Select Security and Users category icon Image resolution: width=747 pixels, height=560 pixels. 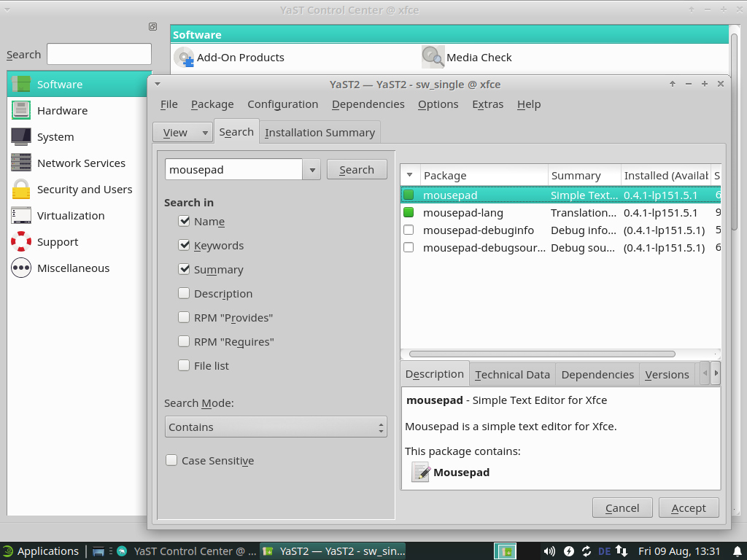click(x=21, y=190)
